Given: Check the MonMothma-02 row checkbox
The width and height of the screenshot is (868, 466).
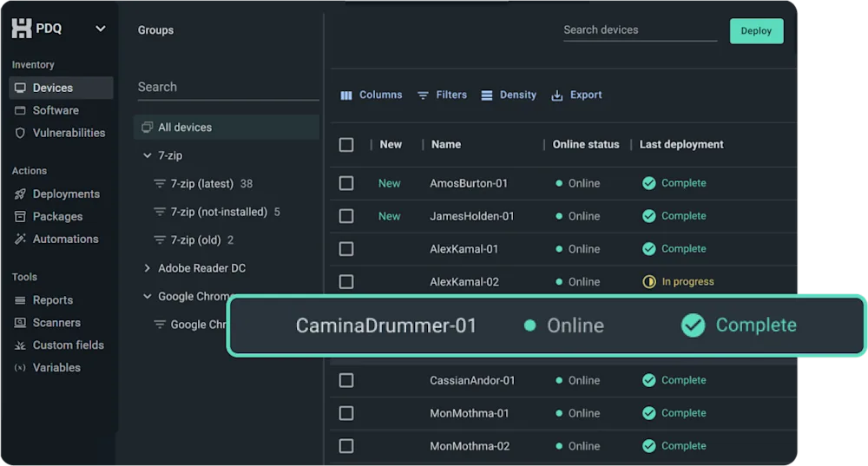Looking at the screenshot, I should point(346,446).
